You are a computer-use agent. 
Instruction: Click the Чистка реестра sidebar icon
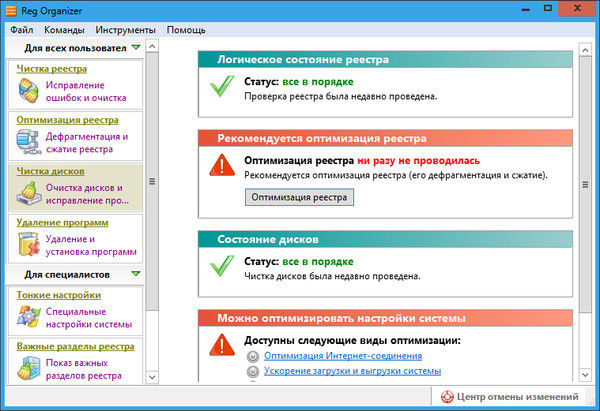pos(27,93)
